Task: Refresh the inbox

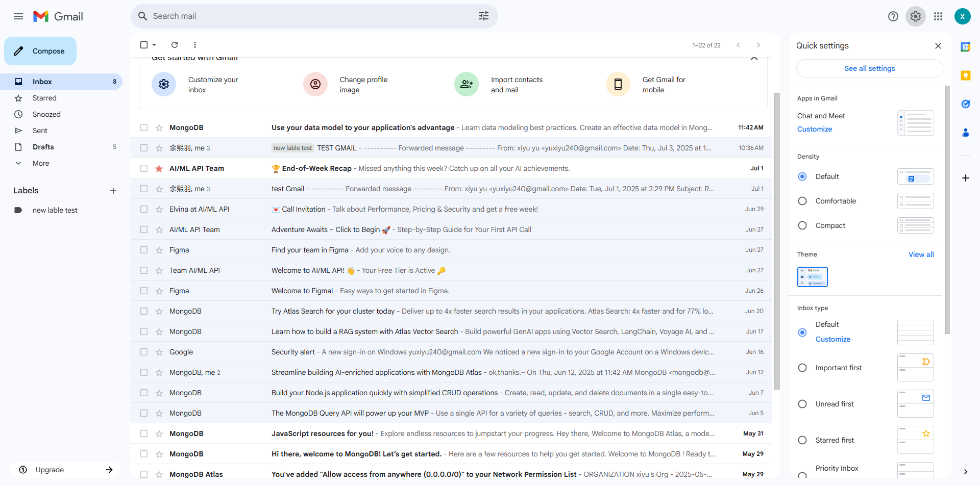Action: click(175, 45)
